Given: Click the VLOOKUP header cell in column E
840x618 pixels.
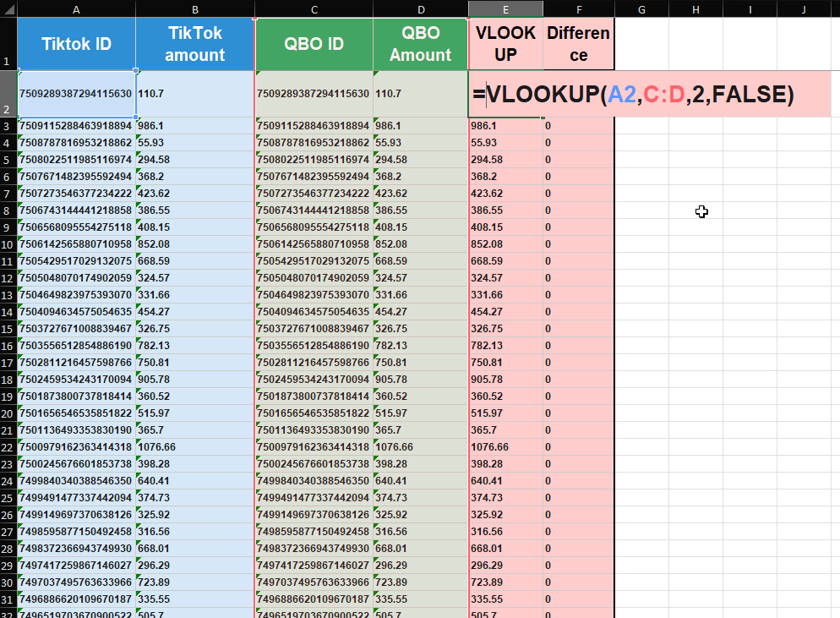Looking at the screenshot, I should point(505,44).
